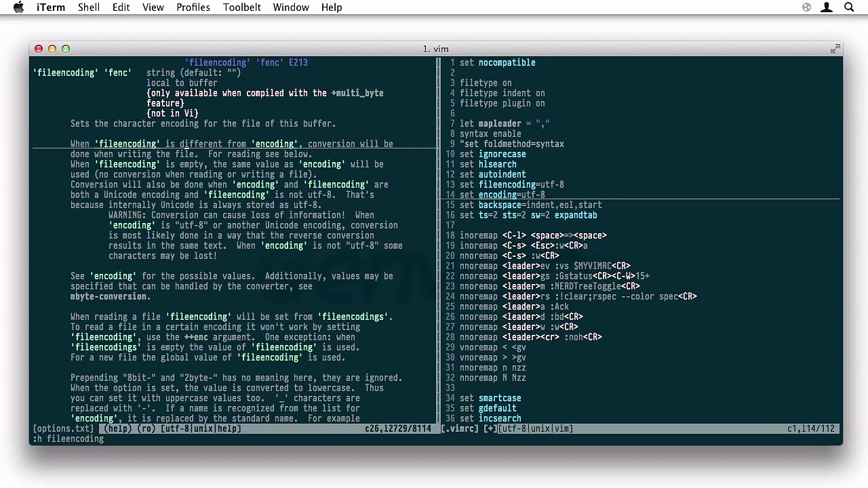Click 'c26,12729/8114' position indicator

click(398, 429)
